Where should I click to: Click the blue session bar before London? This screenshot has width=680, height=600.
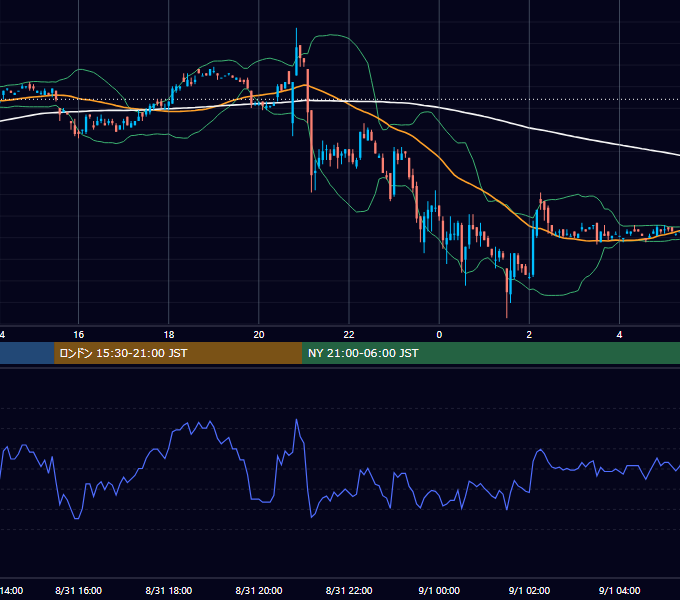27,353
